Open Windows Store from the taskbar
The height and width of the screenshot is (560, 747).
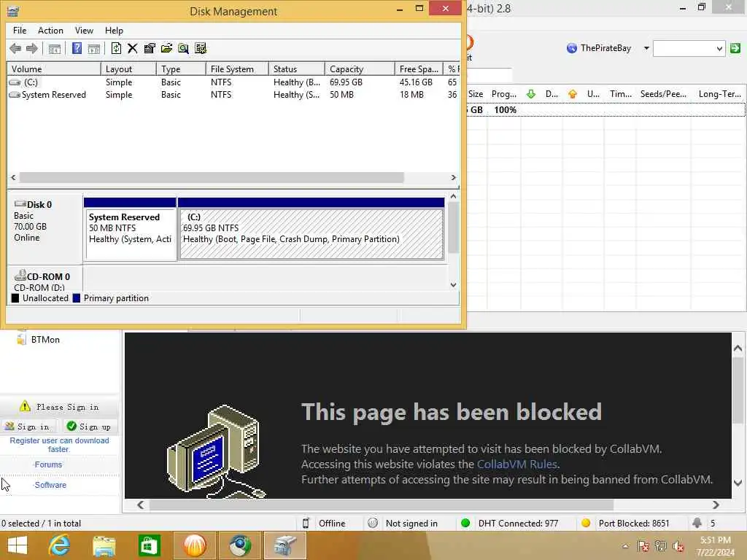point(149,545)
